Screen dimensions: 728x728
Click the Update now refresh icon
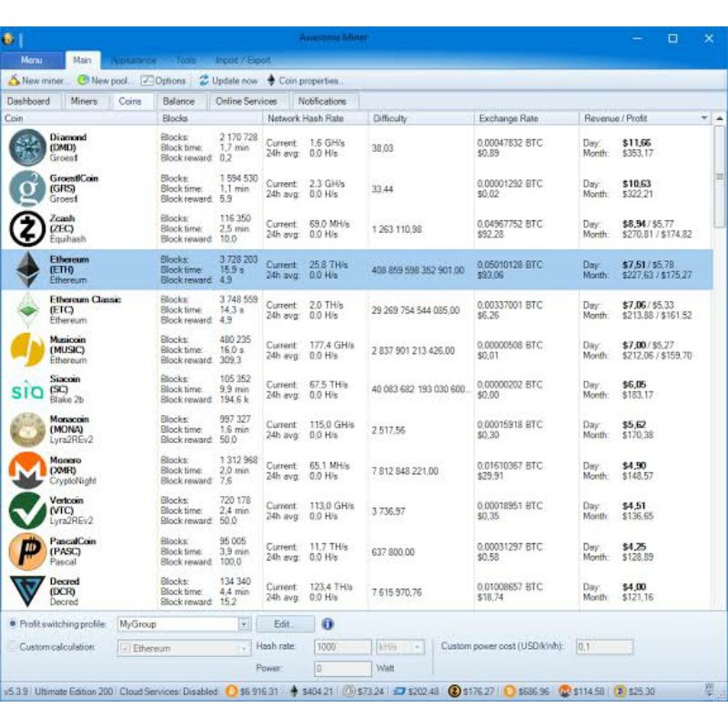pos(204,80)
